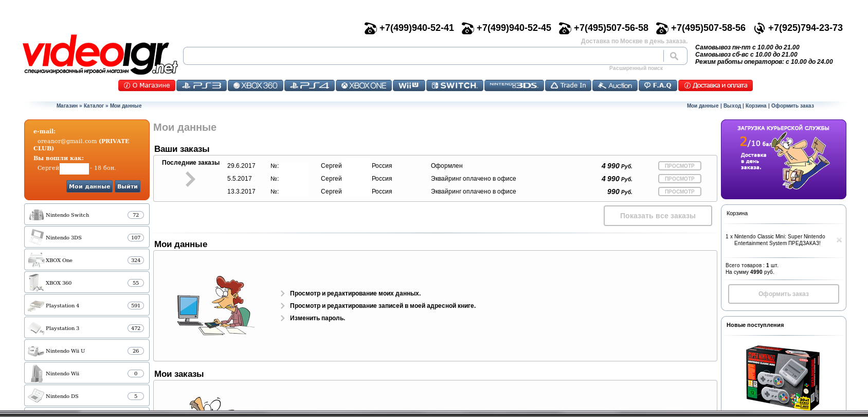Click Оформить заказ button in cart
This screenshot has width=868, height=417.
pos(783,294)
